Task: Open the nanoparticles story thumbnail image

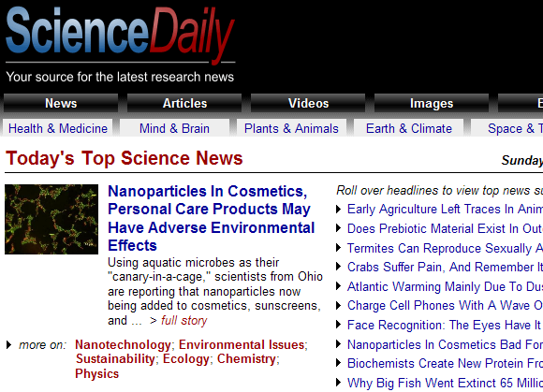Action: point(51,219)
